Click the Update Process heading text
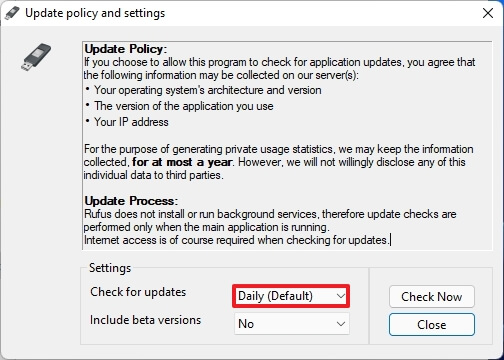 coord(131,201)
